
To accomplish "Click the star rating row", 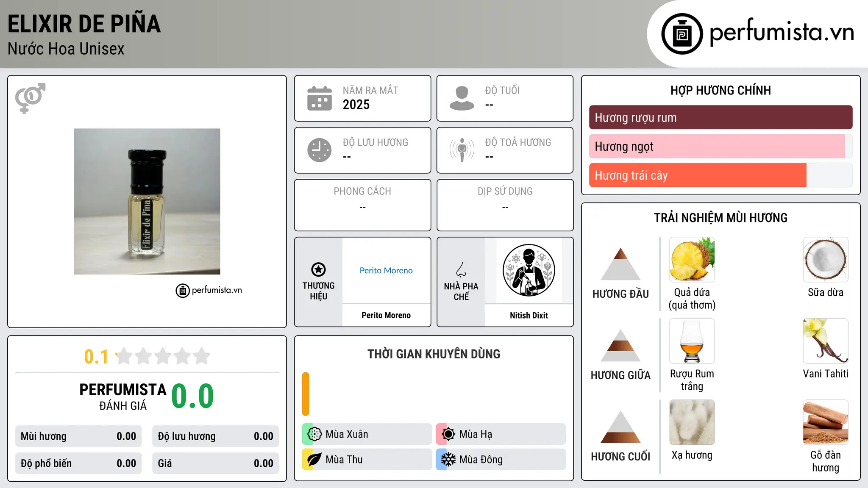I will (163, 356).
